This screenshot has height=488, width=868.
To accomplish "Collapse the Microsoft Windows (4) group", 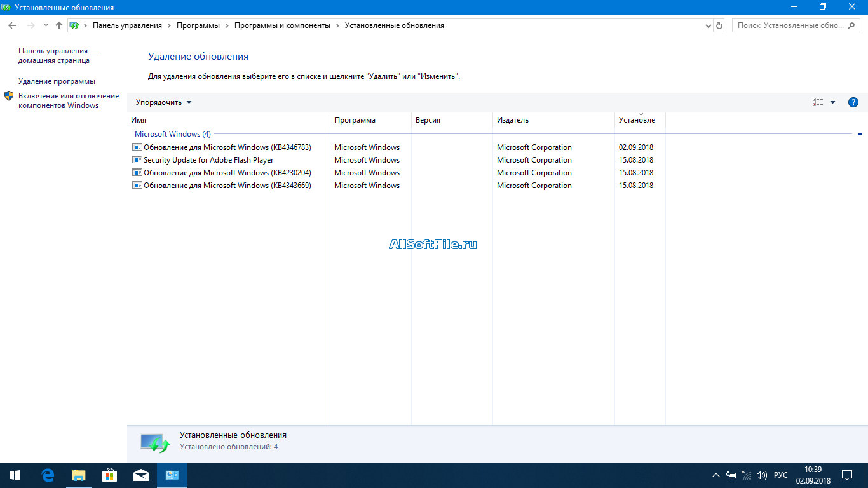I will [860, 134].
